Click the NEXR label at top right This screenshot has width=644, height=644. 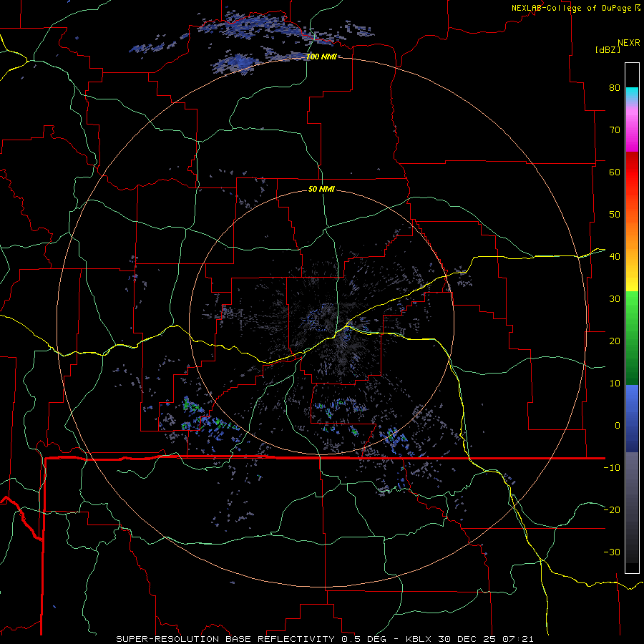(x=628, y=43)
